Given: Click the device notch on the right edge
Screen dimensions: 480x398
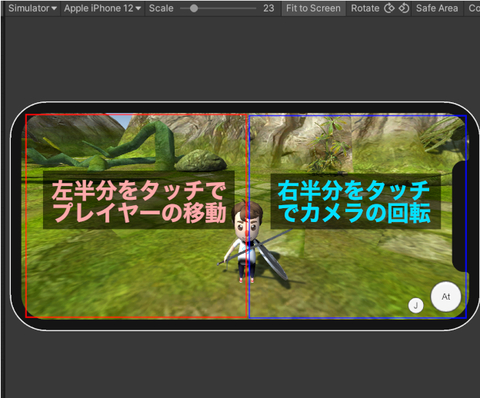Looking at the screenshot, I should [x=461, y=216].
